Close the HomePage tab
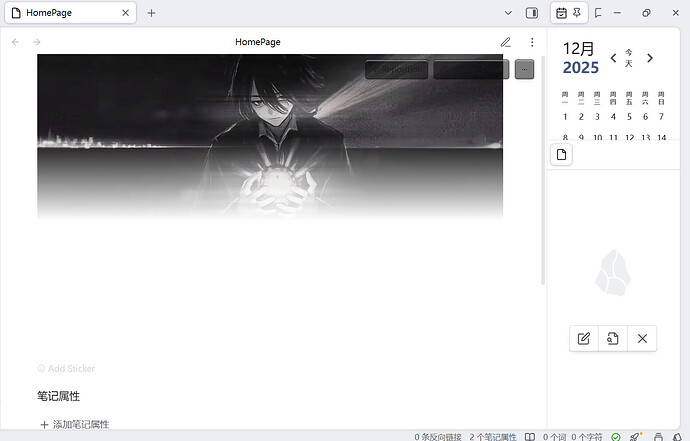Screen dimensions: 690x441 (x=126, y=13)
